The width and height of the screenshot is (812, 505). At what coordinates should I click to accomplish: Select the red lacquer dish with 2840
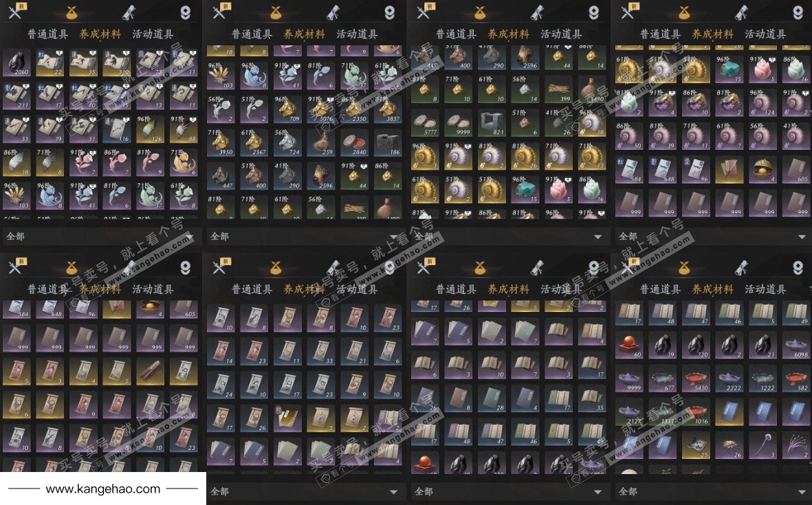tap(354, 142)
